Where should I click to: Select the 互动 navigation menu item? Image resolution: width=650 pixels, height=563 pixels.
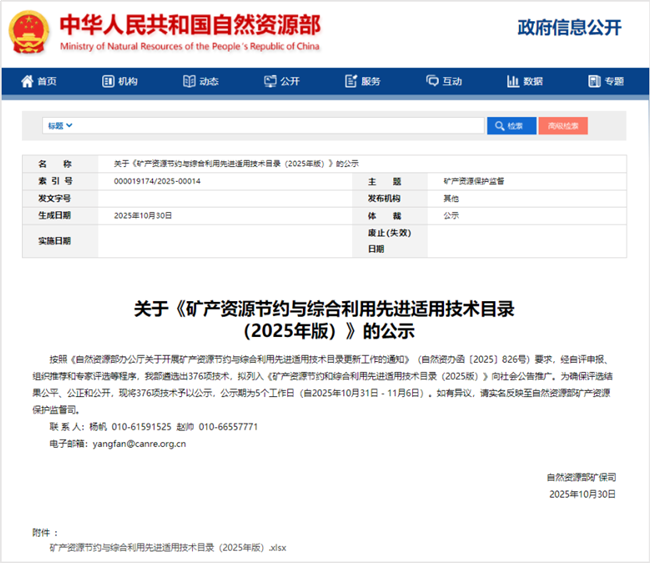click(x=452, y=82)
